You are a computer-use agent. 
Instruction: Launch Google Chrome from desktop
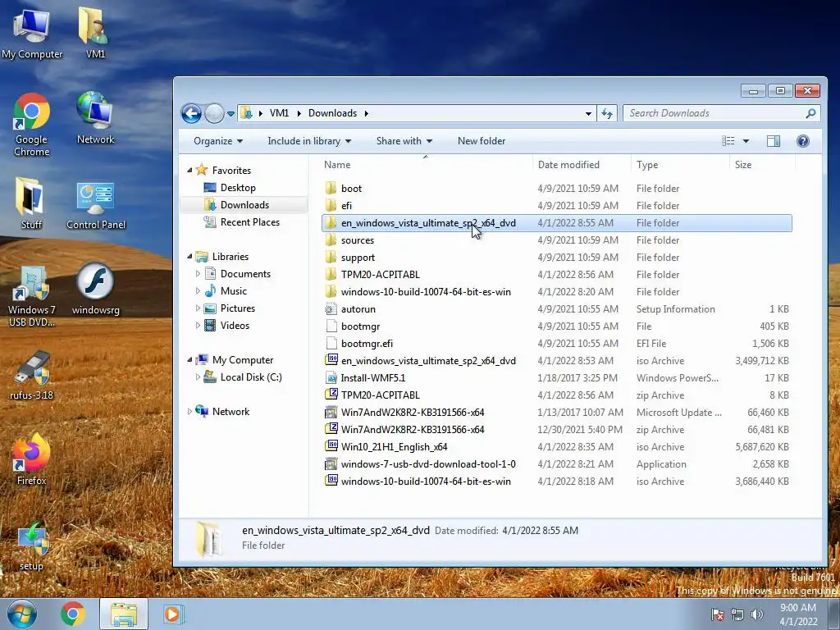(x=32, y=125)
